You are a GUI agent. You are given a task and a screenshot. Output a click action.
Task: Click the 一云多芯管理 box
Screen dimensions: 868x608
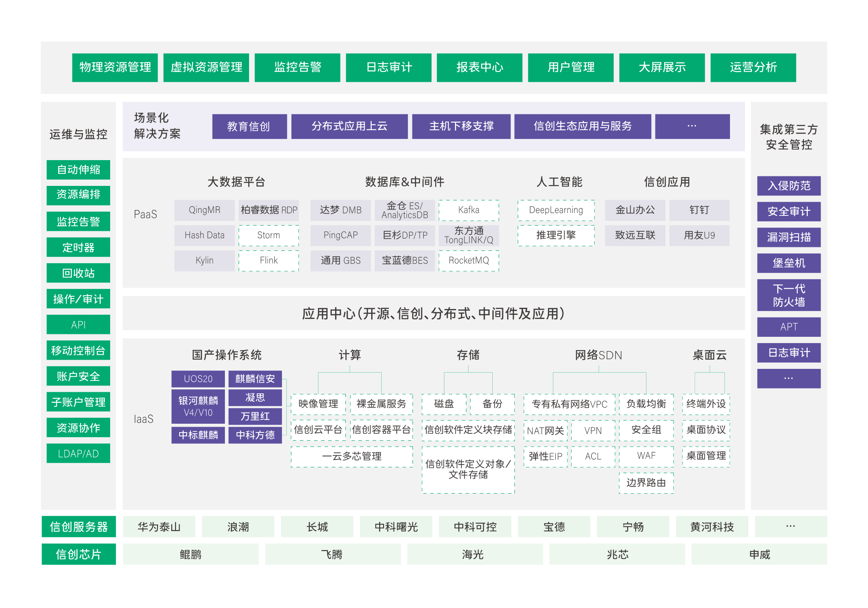[352, 457]
